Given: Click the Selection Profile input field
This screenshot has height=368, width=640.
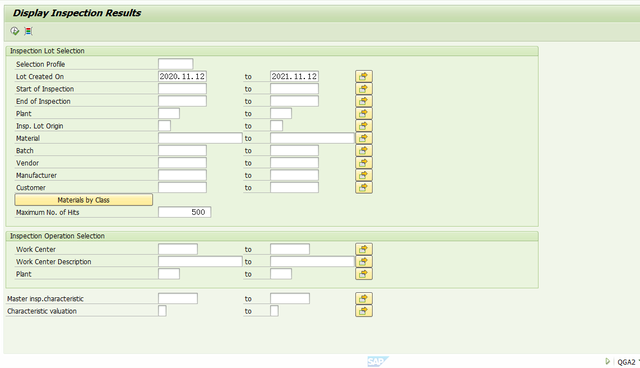Looking at the screenshot, I should tap(176, 64).
